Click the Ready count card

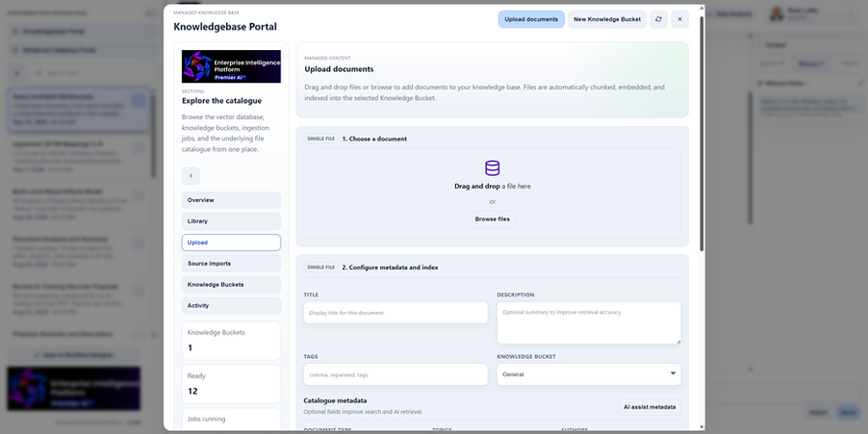click(x=231, y=384)
